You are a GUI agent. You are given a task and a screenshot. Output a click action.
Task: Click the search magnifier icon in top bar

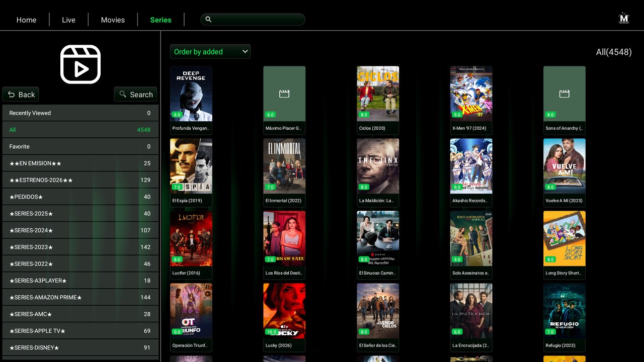[208, 20]
